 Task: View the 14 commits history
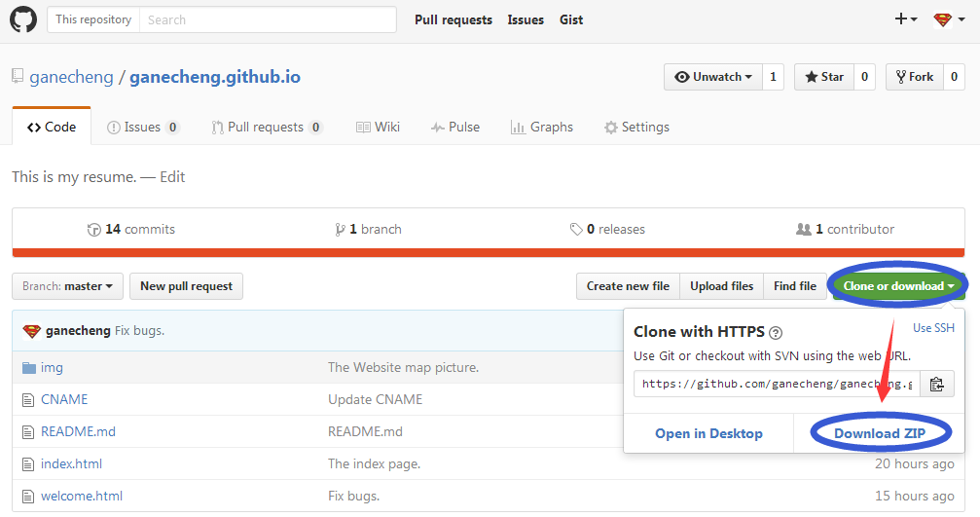(131, 230)
